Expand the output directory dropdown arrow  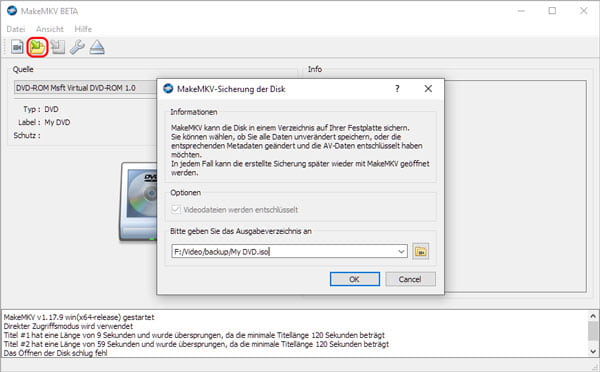tap(401, 251)
